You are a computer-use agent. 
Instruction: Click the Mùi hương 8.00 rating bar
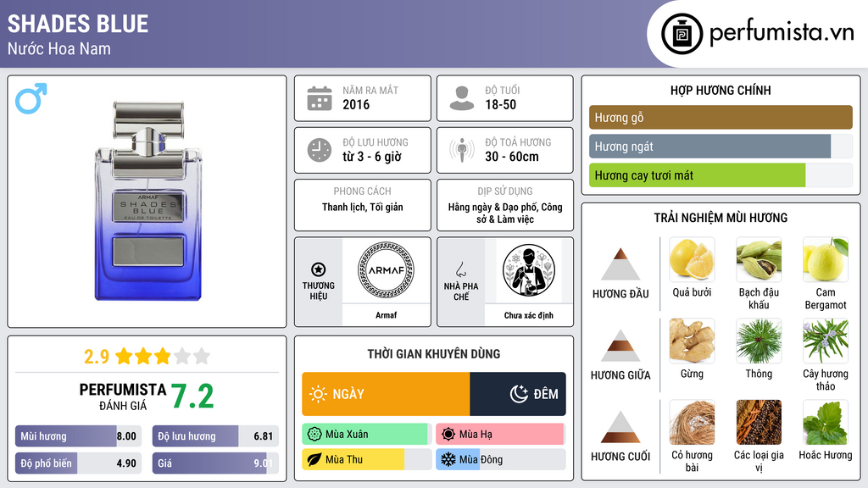coord(78,436)
